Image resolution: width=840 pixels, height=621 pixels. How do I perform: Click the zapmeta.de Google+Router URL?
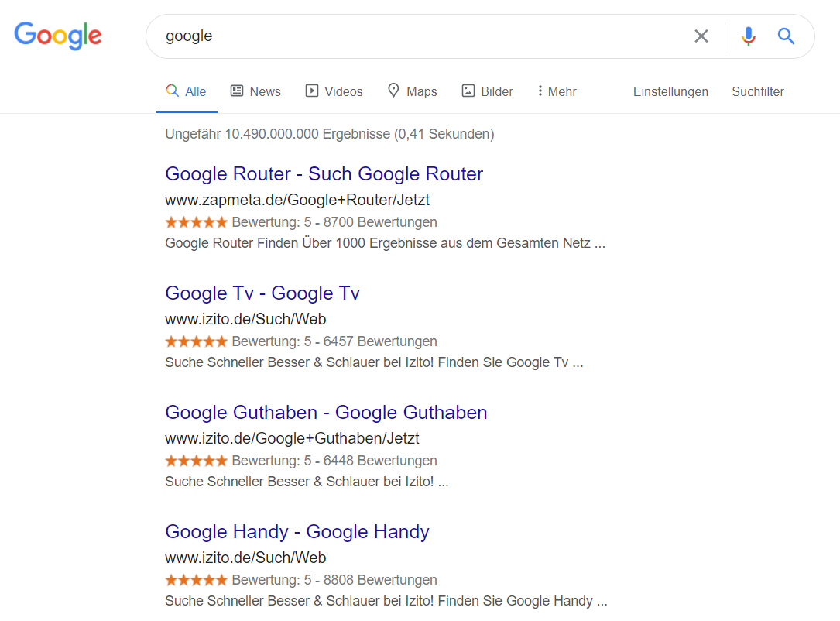pyautogui.click(x=297, y=200)
